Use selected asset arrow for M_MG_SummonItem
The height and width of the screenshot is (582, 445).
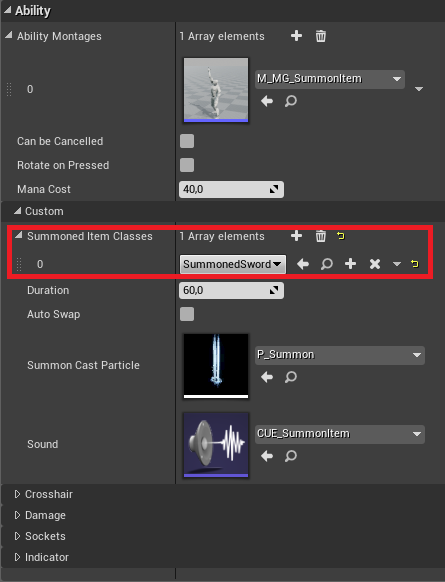[x=267, y=101]
